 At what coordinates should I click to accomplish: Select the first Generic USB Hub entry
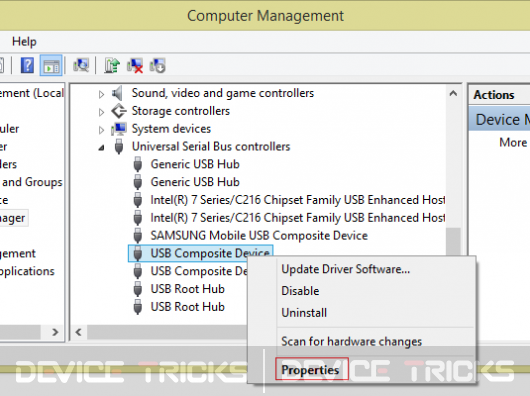click(195, 164)
